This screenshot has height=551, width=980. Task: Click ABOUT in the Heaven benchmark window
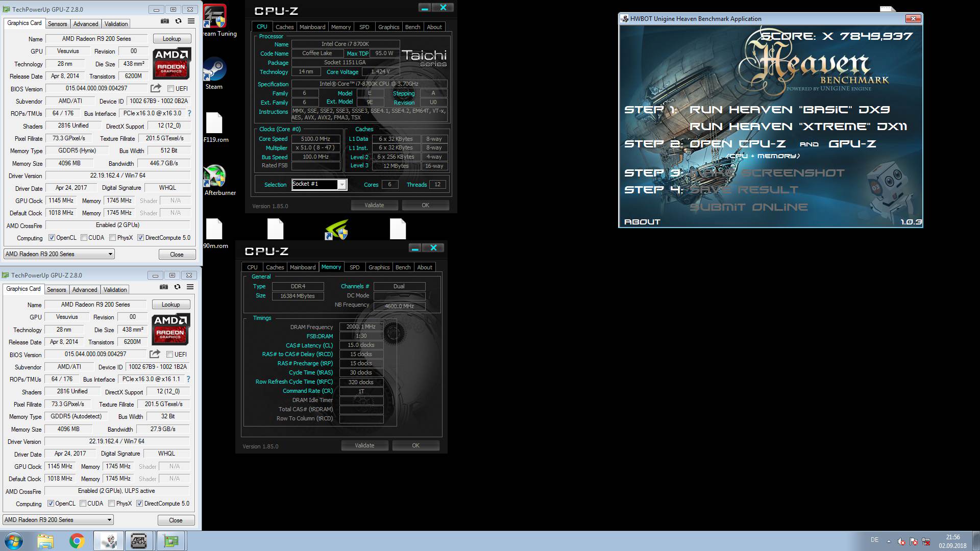coord(642,222)
